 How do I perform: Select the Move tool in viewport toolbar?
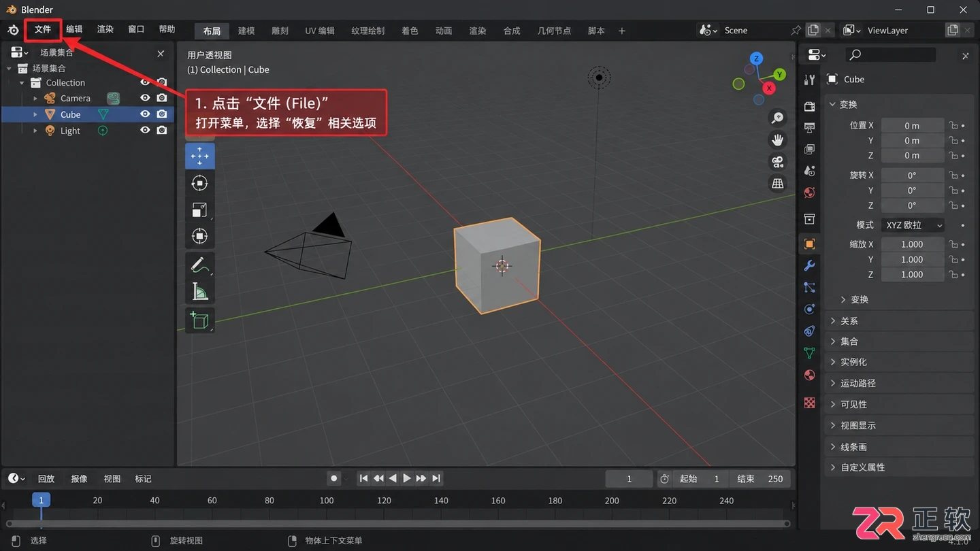(199, 156)
